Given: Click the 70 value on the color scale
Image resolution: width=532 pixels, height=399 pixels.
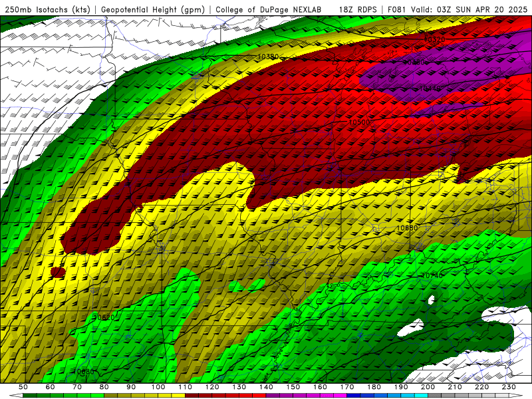Looking at the screenshot, I should point(77,387).
